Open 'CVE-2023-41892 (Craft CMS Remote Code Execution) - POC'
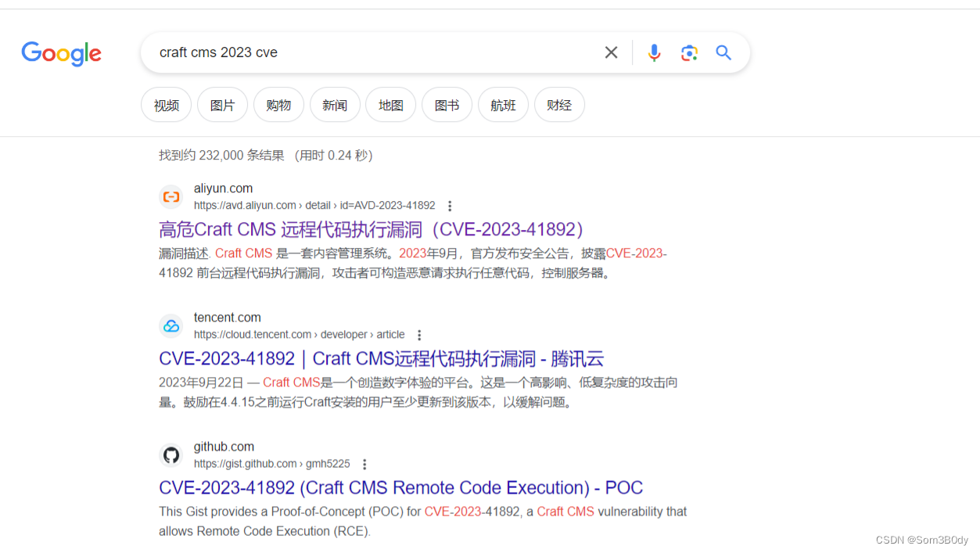Viewport: 980px width, 553px height. click(x=400, y=487)
